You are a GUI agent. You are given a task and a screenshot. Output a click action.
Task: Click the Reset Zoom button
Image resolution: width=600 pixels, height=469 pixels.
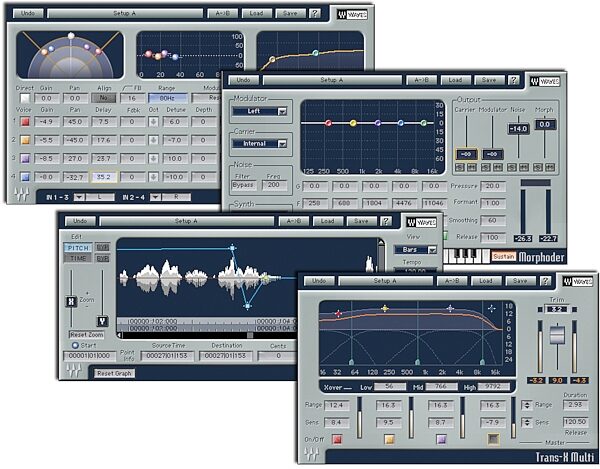(86, 335)
